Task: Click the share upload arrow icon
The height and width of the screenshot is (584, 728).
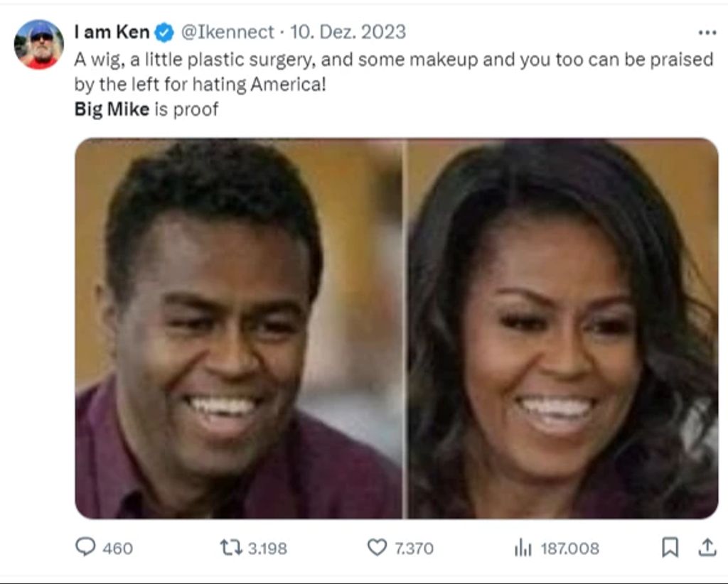Action: (707, 546)
